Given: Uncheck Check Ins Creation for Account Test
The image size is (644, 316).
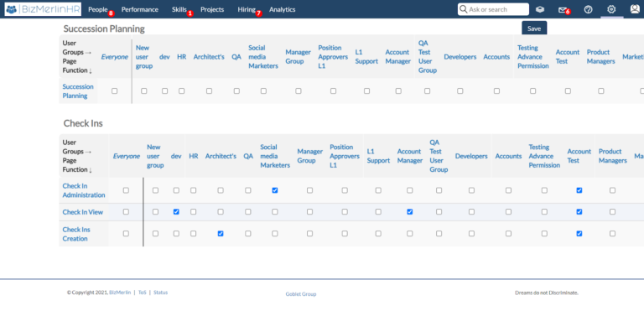Looking at the screenshot, I should tap(579, 234).
